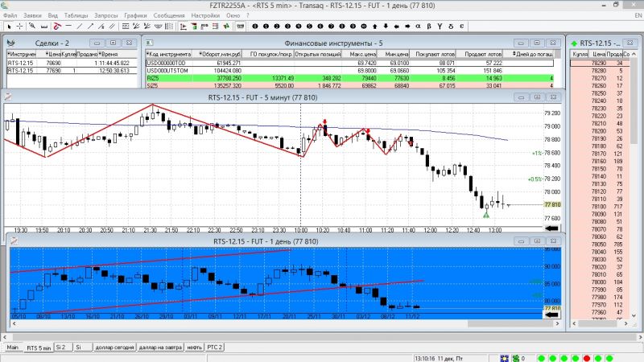Click the Открытых позиций column header
Screen dimensions: 644x362
(318, 54)
